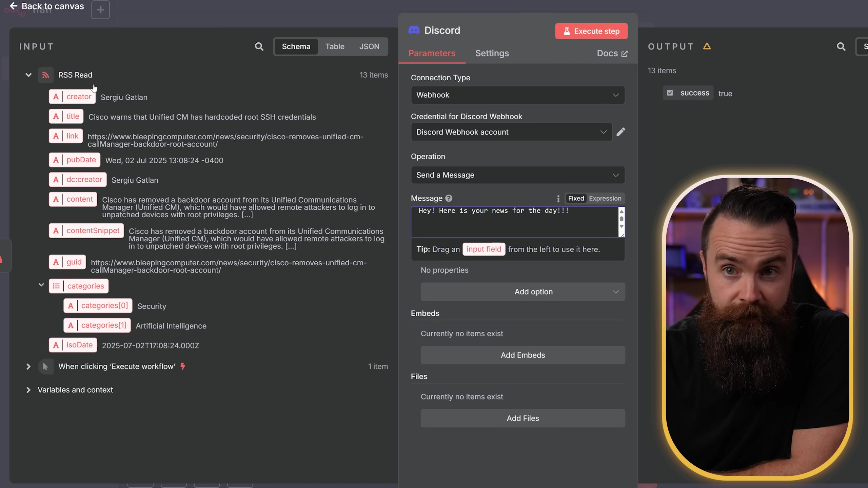The height and width of the screenshot is (488, 868).
Task: Expand Variables and context section
Action: tap(28, 390)
